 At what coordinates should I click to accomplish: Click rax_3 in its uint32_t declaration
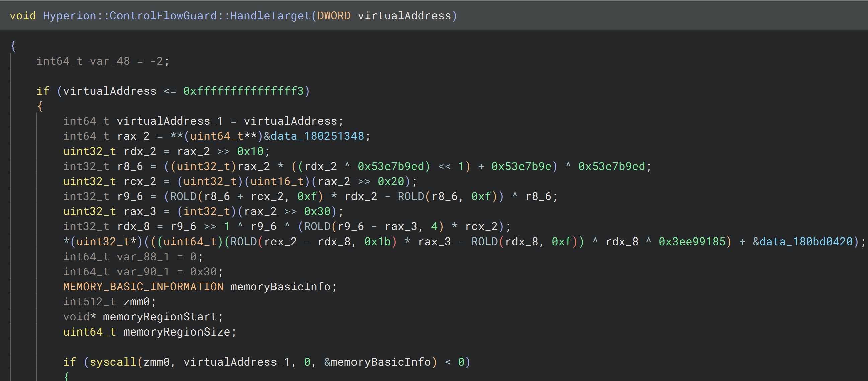tap(140, 211)
